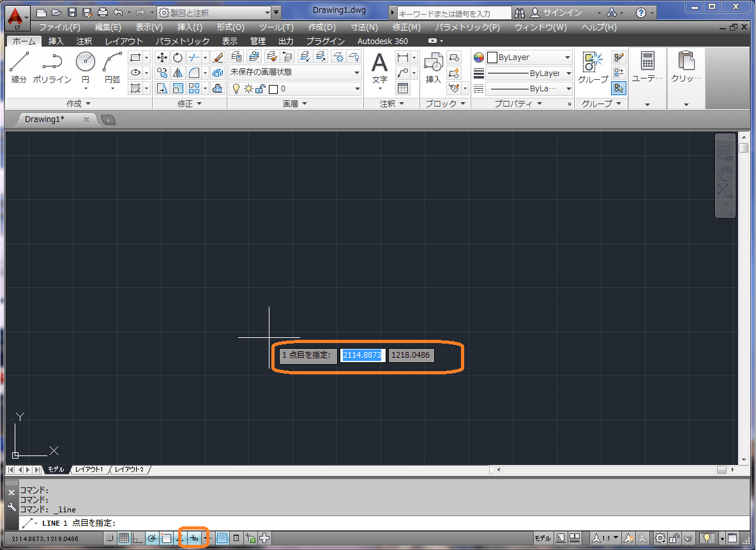Toggle layer 0 on/off lightbulb
This screenshot has height=550, width=756.
tap(236, 89)
